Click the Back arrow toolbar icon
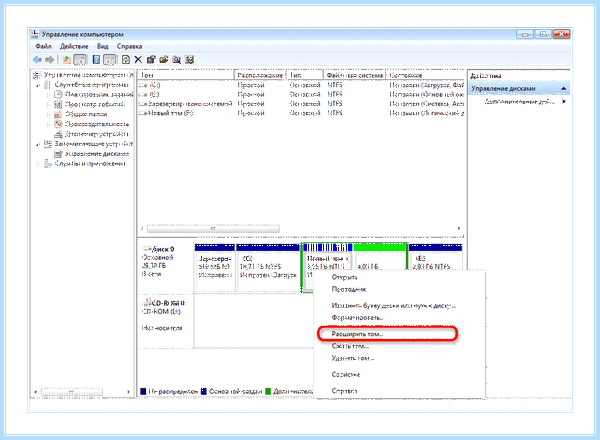The height and width of the screenshot is (440, 600). point(37,60)
